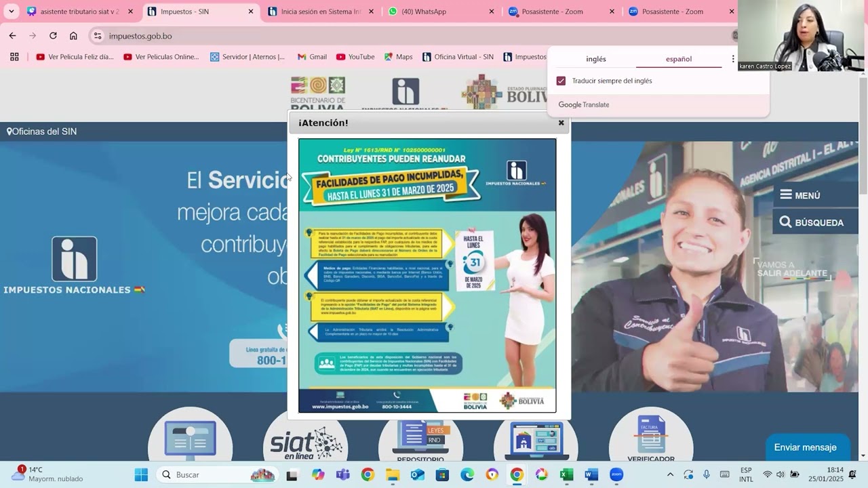Click Oficinas del SIN link

[41, 131]
